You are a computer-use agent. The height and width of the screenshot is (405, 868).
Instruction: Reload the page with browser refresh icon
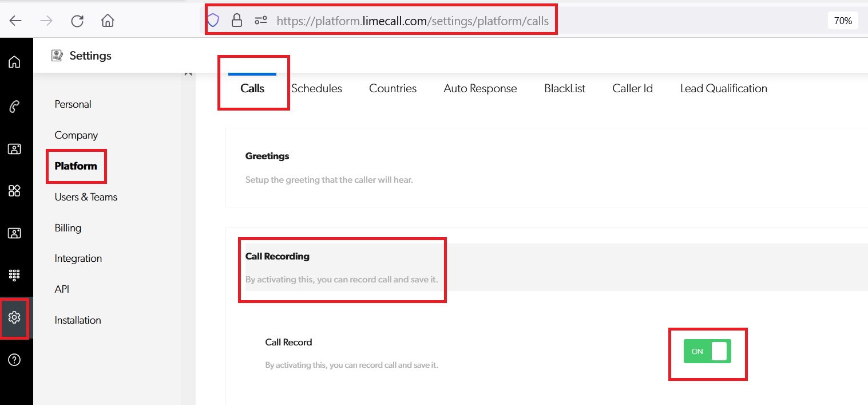77,21
